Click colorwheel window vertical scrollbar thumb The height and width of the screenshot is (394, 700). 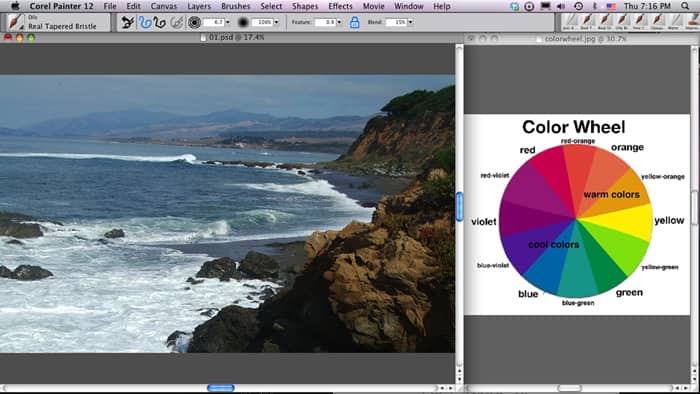[x=694, y=207]
